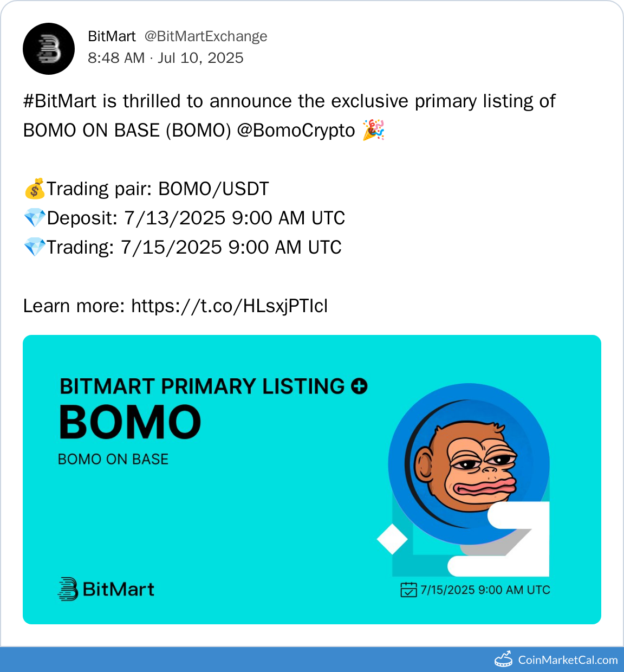Open the #BitMart hashtag
The width and height of the screenshot is (624, 672).
coord(60,101)
